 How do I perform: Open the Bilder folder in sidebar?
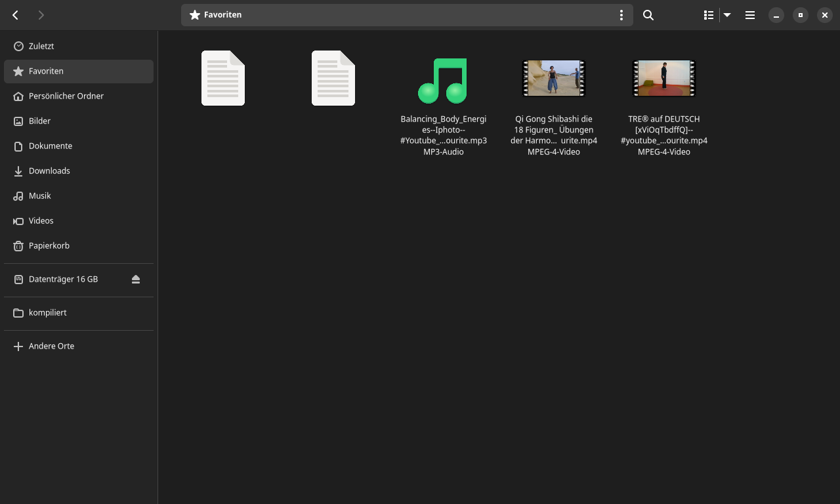tap(39, 121)
